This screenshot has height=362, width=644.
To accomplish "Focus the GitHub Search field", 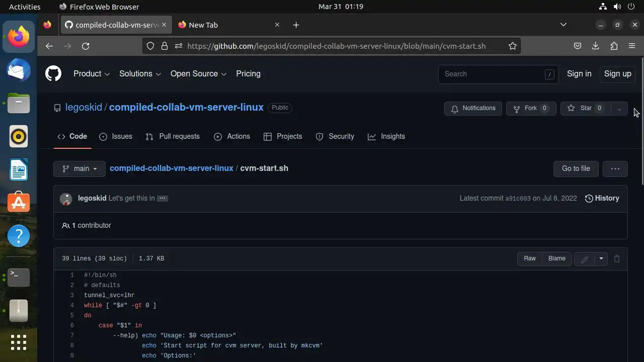I will 498,74.
